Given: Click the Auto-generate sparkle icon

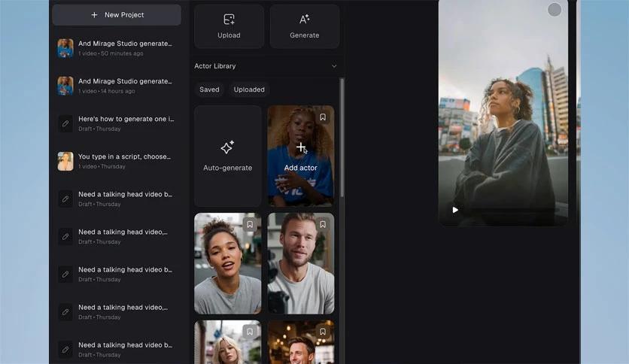Looking at the screenshot, I should [227, 147].
